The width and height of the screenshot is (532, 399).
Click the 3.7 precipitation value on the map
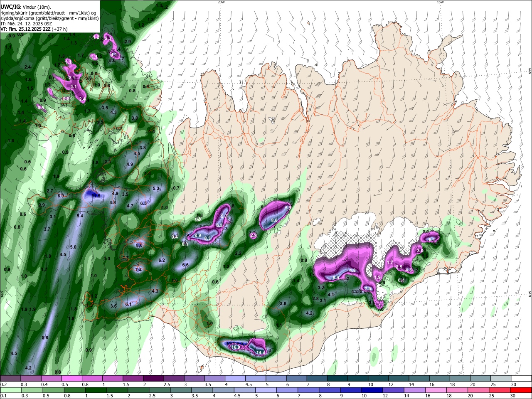tap(47, 229)
